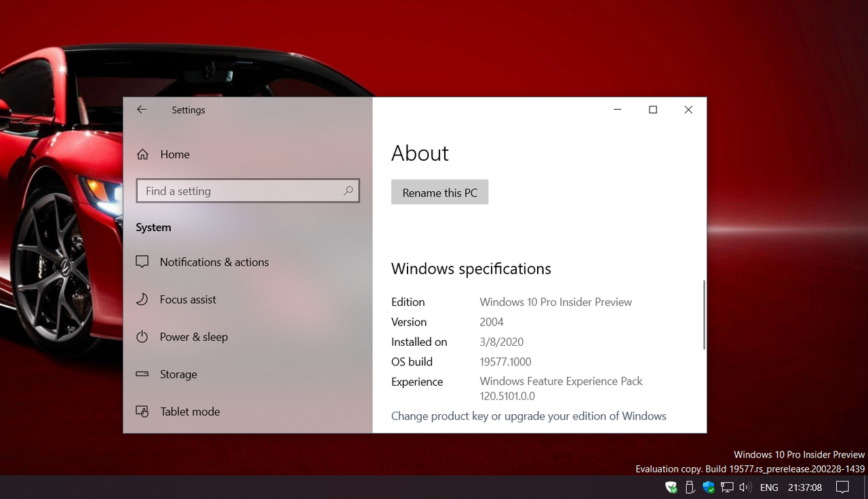Click the Rename this PC button
Viewport: 868px width, 499px height.
tap(439, 193)
